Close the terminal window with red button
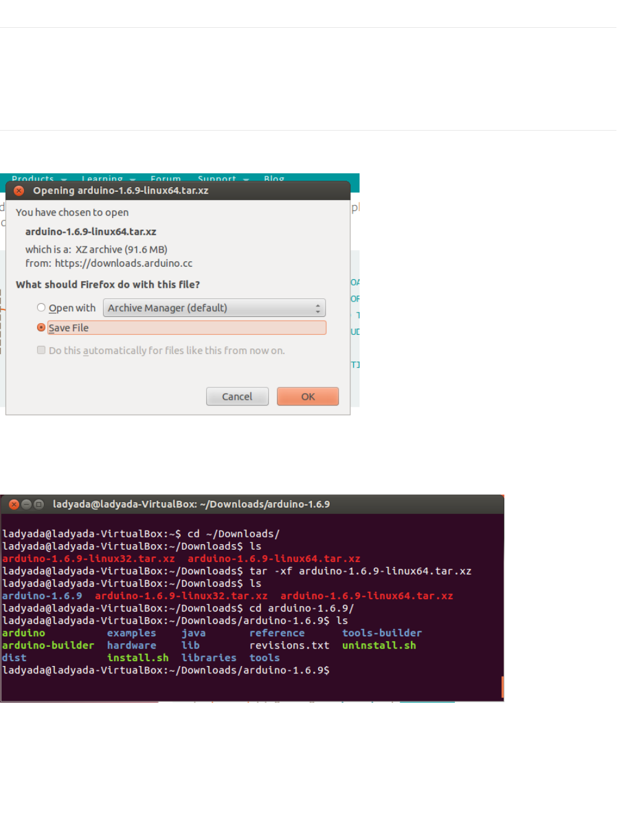 [x=14, y=504]
